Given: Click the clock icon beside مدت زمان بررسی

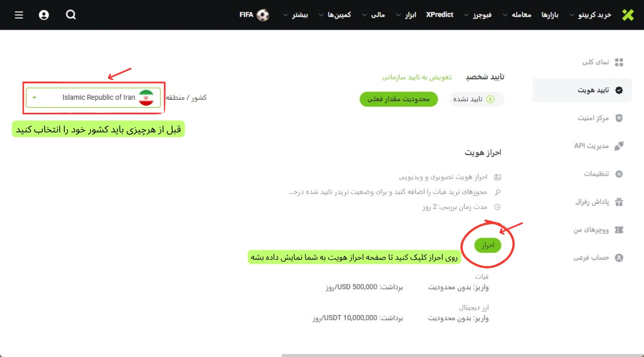Looking at the screenshot, I should 498,207.
